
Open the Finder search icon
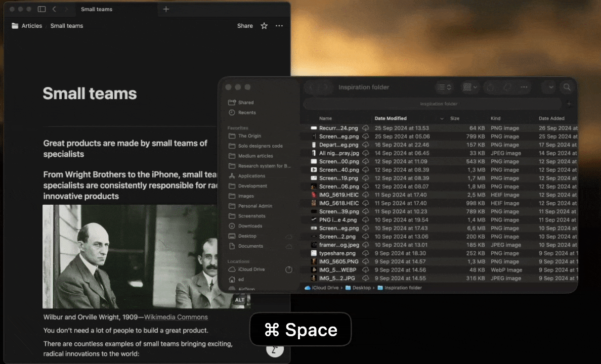[567, 87]
